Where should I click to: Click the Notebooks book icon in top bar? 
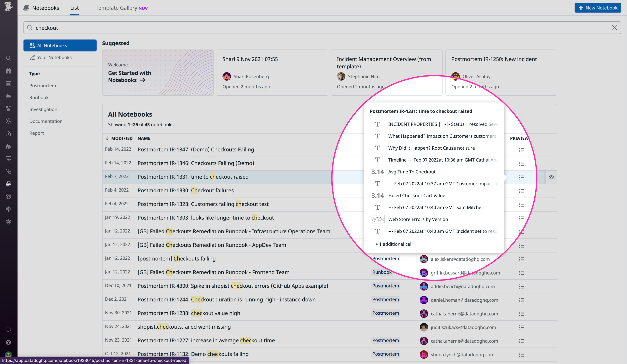tap(26, 8)
